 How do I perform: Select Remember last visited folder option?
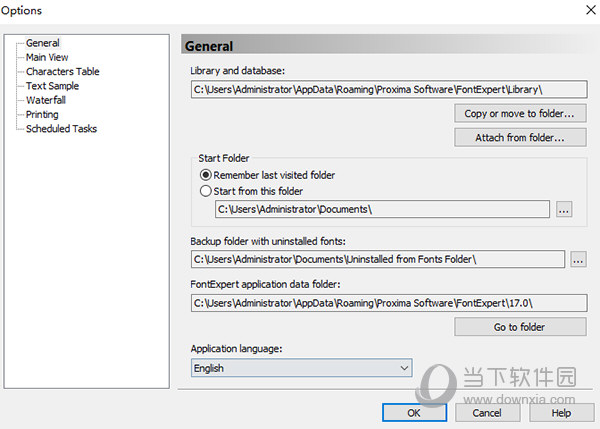pos(267,175)
